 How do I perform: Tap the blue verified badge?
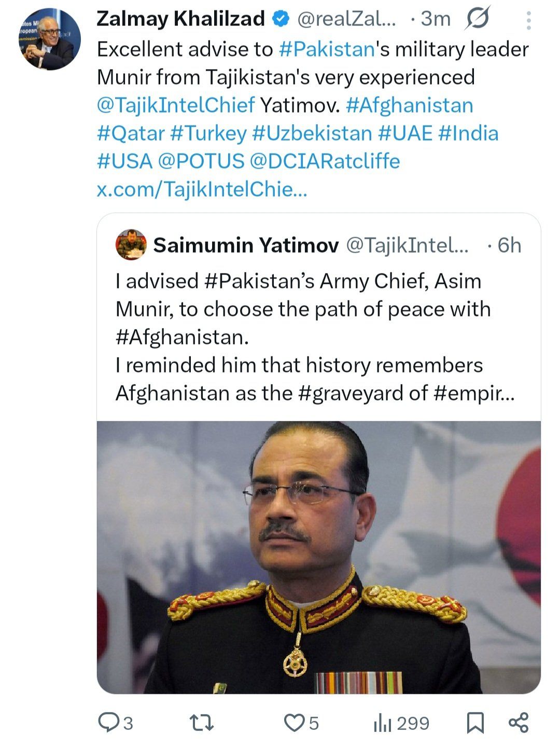(x=281, y=19)
